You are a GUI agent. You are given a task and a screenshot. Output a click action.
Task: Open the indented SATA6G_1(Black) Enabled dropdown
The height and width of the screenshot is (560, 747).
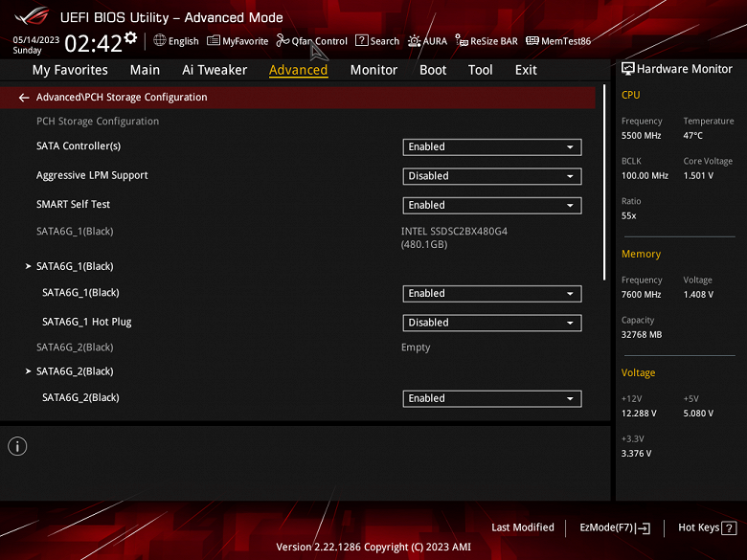pyautogui.click(x=492, y=293)
